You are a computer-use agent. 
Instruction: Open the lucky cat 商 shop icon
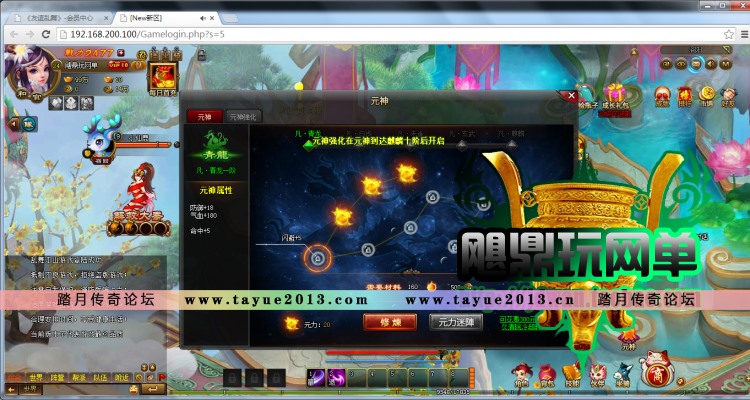coord(658,369)
